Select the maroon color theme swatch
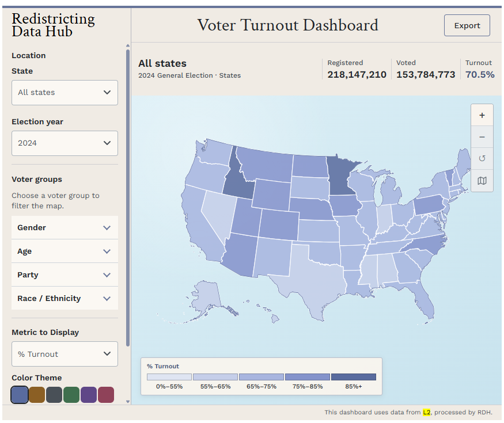This screenshot has width=504, height=423. coord(106,395)
